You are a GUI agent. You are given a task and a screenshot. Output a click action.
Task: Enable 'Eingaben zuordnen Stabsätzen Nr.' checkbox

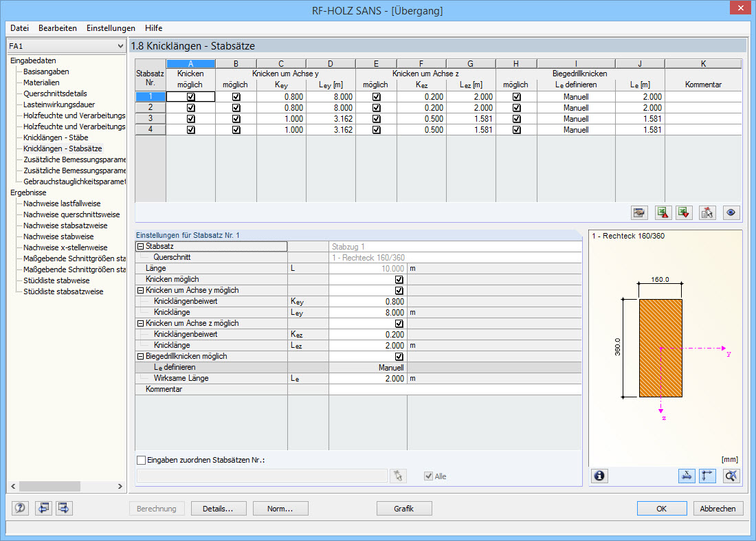[x=142, y=460]
